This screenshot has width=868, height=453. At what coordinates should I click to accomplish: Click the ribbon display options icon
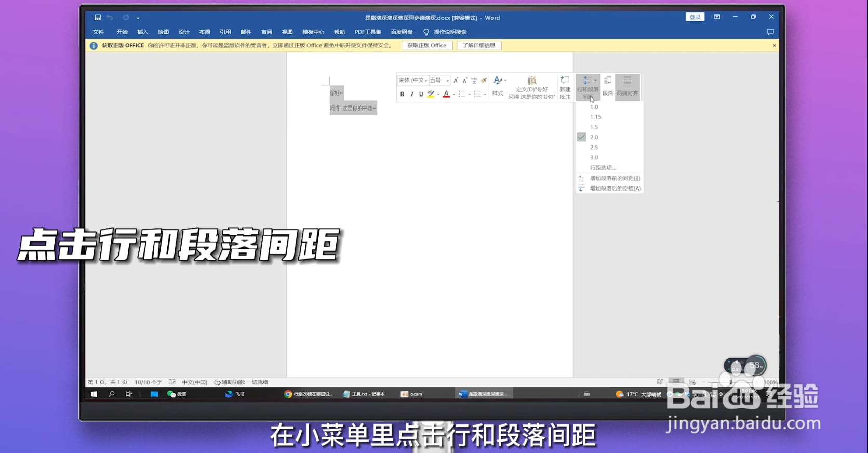pos(717,17)
